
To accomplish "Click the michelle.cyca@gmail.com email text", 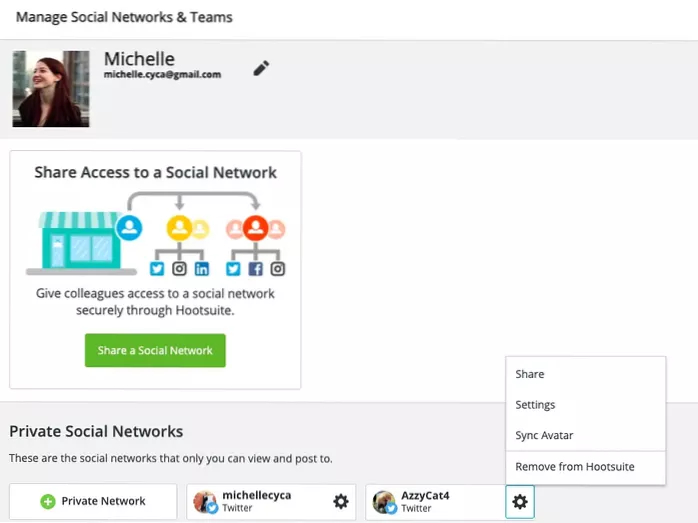I will click(162, 75).
